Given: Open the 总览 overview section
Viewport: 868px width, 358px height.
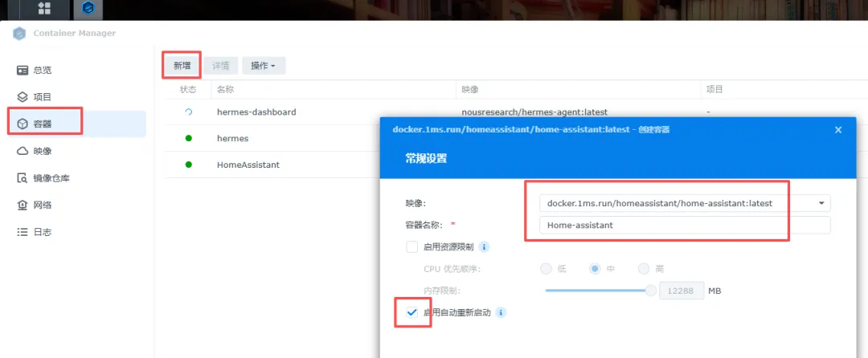Looking at the screenshot, I should [76, 70].
